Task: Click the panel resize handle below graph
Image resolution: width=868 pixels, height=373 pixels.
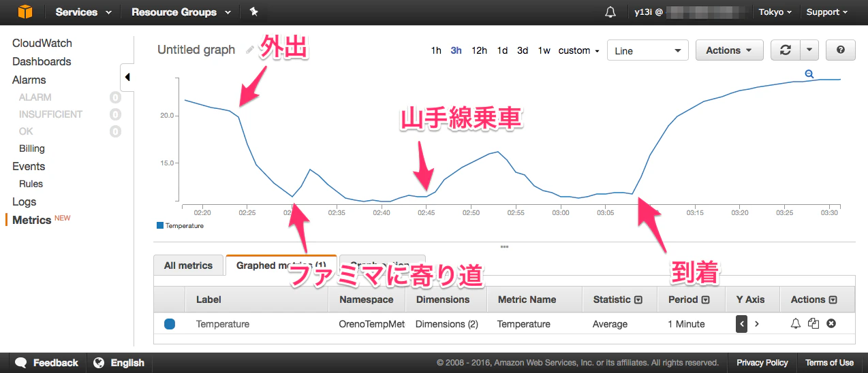Action: (505, 246)
